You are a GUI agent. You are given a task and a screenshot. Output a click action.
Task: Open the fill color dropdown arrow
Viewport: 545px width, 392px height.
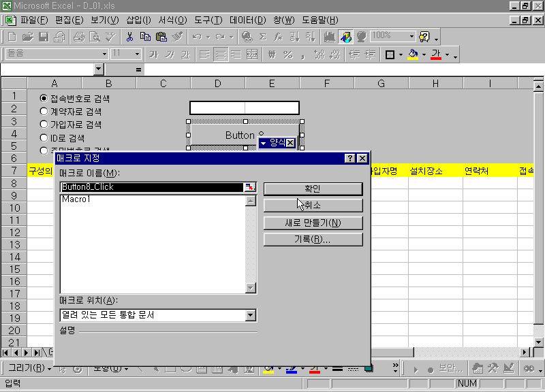tap(424, 55)
